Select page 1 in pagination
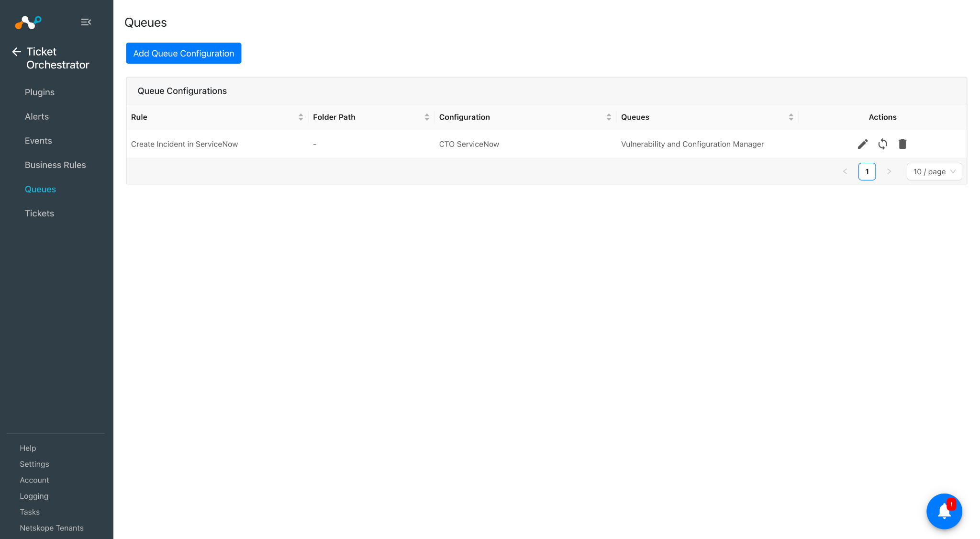Screen dimensions: 980x539 [x=867, y=171]
